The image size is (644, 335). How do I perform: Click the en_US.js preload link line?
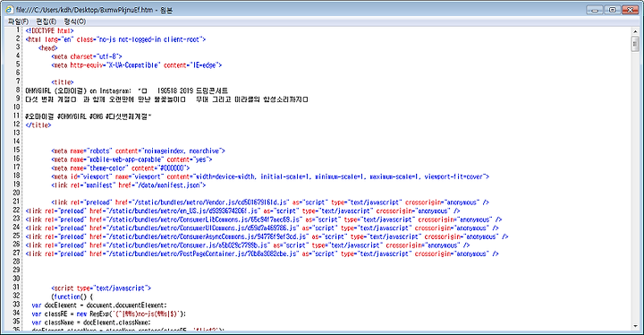point(242,211)
